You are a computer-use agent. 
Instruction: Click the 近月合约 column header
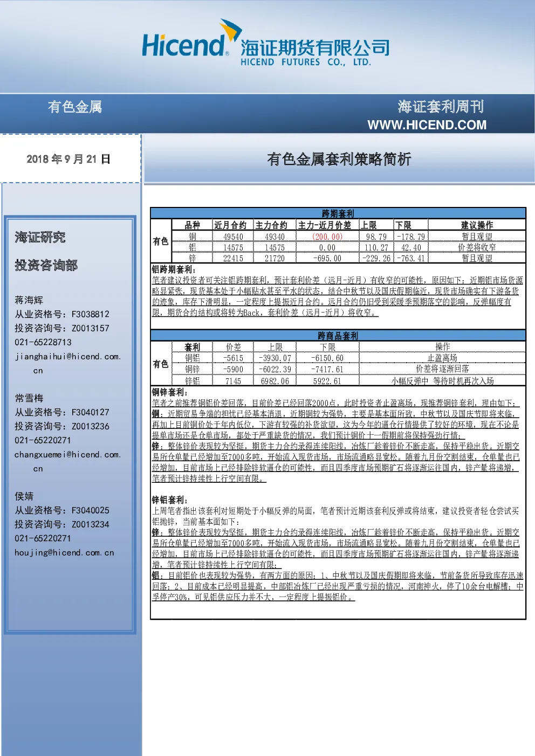[x=230, y=225]
